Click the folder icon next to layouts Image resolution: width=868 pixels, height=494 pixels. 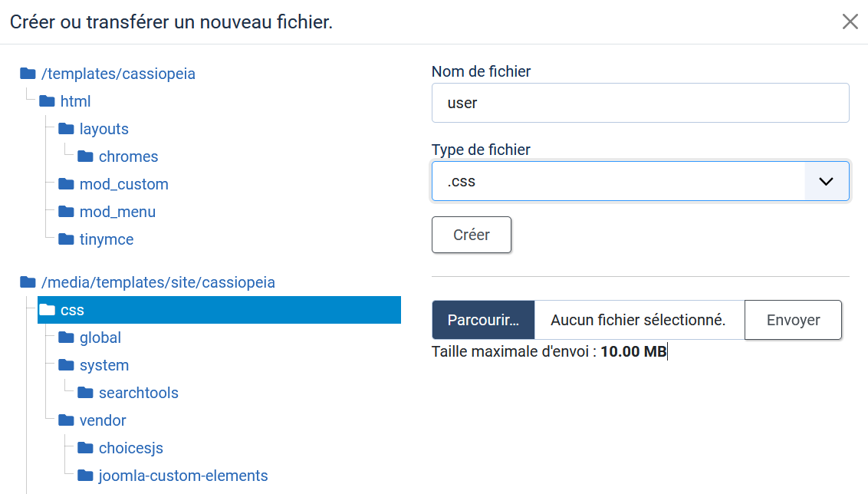[x=66, y=129]
